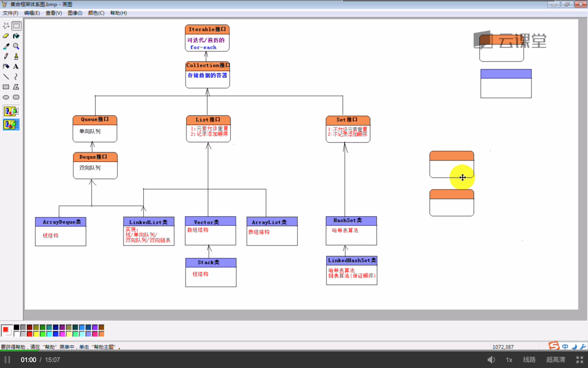Change playback speed from 1x

click(509, 360)
